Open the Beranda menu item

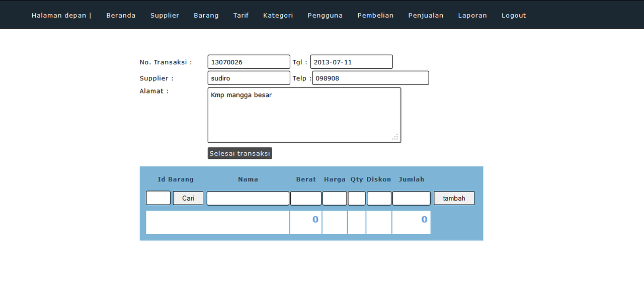pyautogui.click(x=121, y=15)
